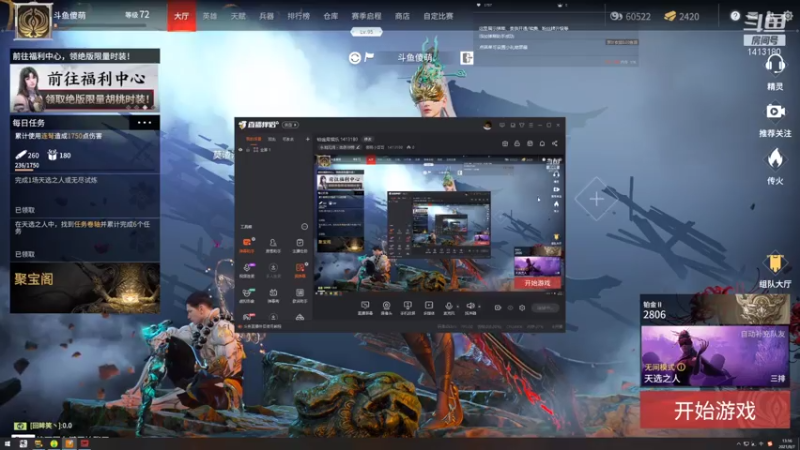Click the record camera icon near start button
This screenshot has height=450, width=800.
498,308
